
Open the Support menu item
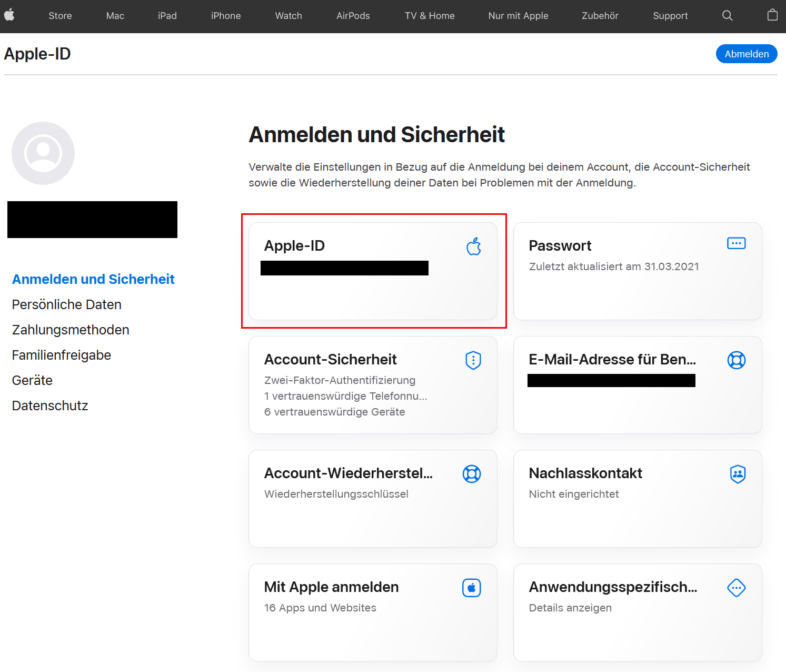click(670, 15)
